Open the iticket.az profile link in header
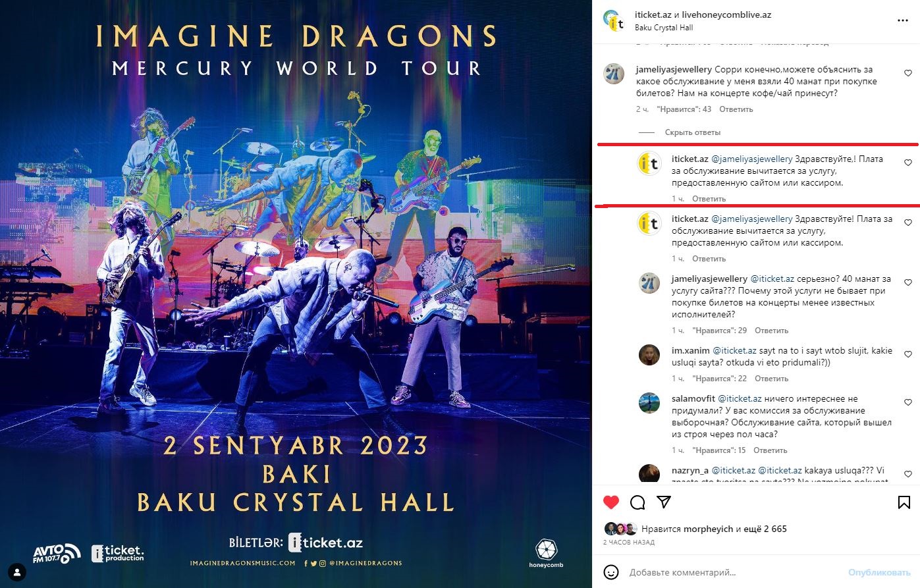920x588 pixels. 653,14
